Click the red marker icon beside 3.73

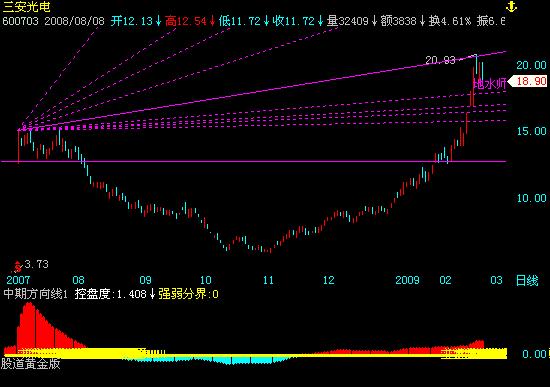pyautogui.click(x=17, y=267)
